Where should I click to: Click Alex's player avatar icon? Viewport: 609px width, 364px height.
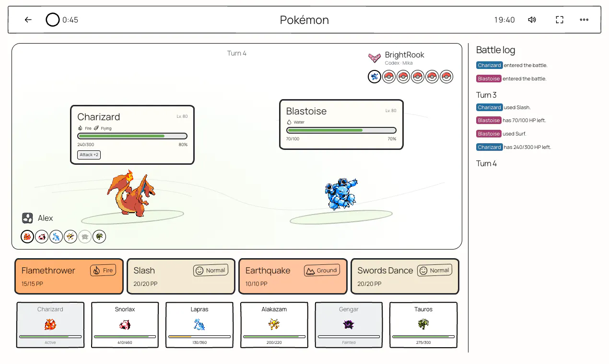coord(27,218)
